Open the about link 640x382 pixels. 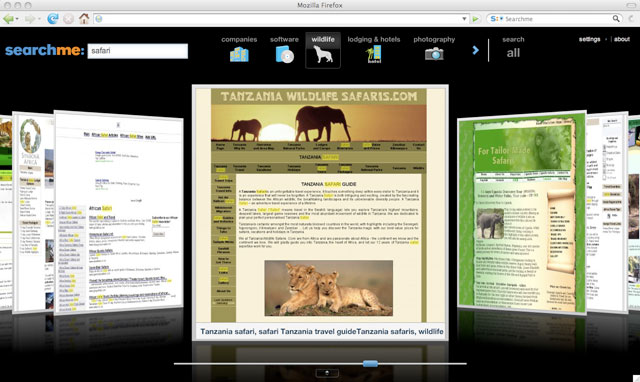(x=622, y=39)
